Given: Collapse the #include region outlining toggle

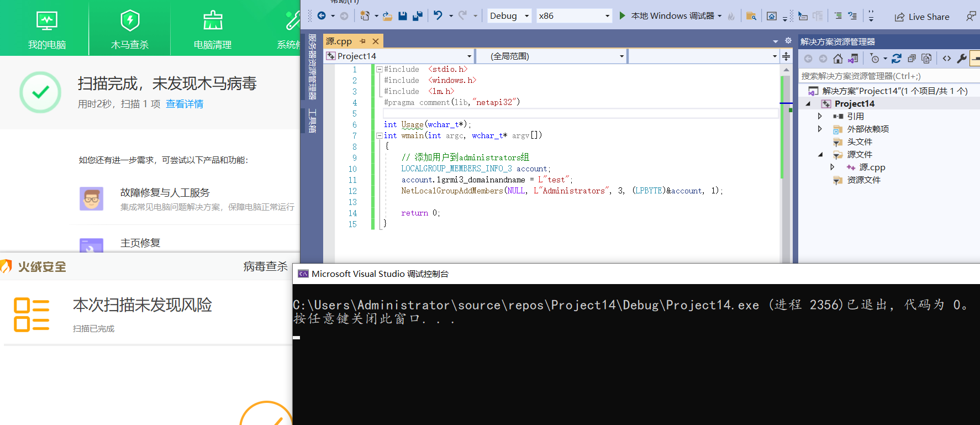Looking at the screenshot, I should pos(379,69).
